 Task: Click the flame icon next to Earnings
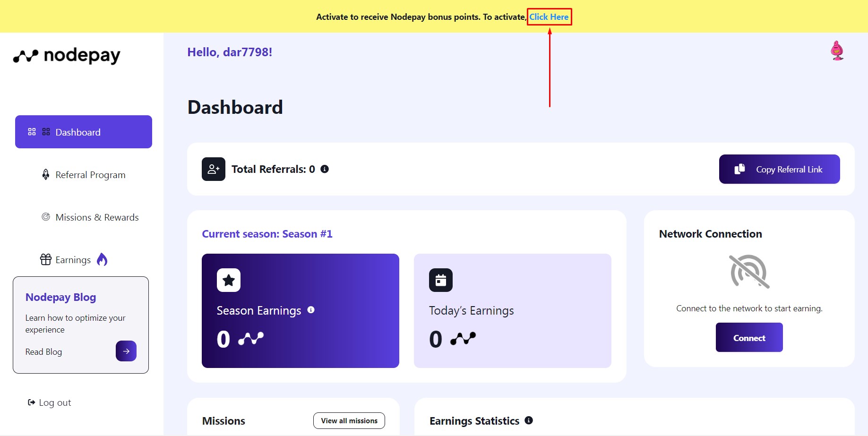[x=102, y=259]
